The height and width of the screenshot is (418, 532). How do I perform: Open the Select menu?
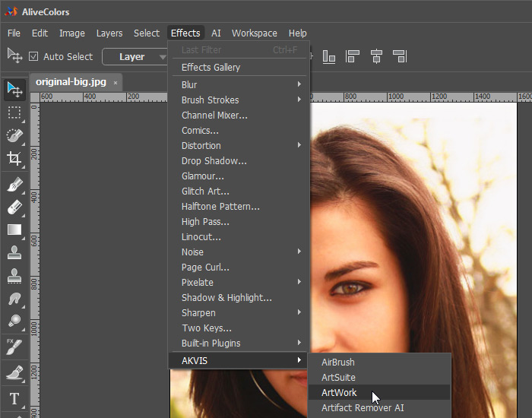[147, 33]
